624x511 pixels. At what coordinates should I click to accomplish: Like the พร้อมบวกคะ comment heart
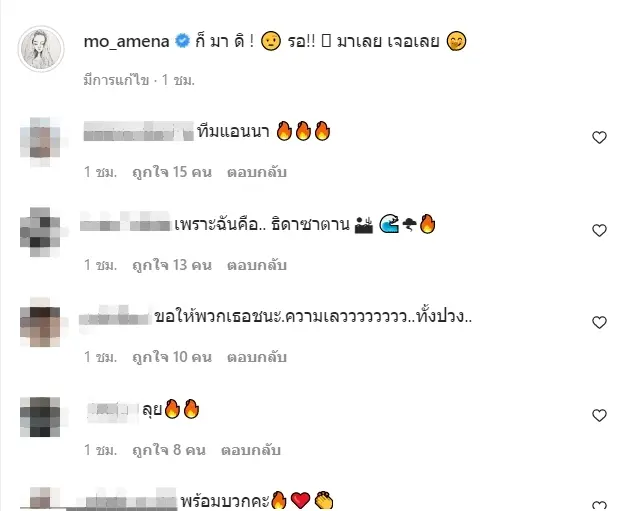click(599, 505)
